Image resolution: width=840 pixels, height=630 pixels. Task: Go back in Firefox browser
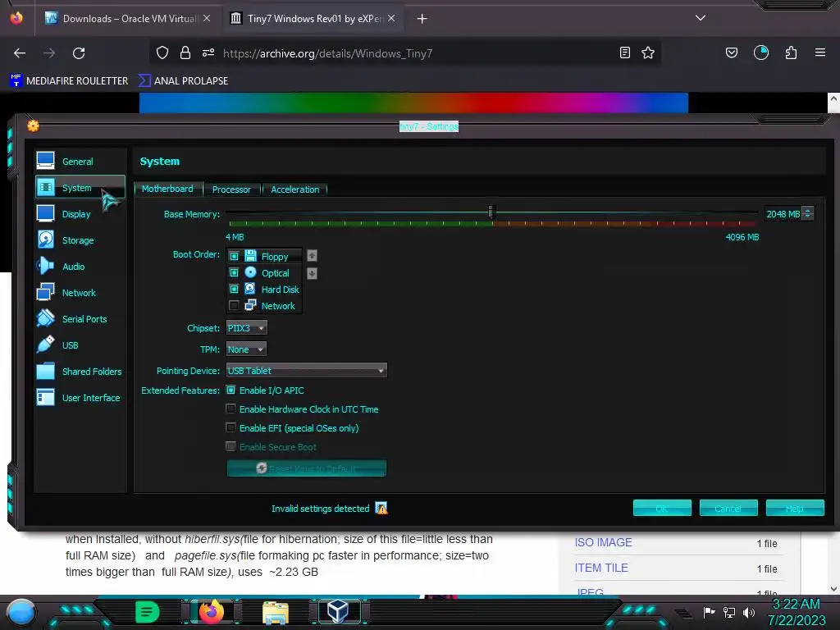pyautogui.click(x=20, y=53)
